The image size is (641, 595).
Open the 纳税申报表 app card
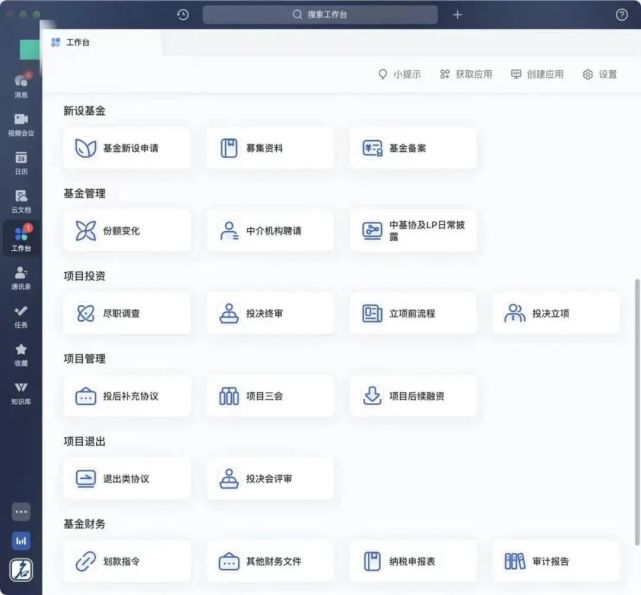pyautogui.click(x=413, y=561)
